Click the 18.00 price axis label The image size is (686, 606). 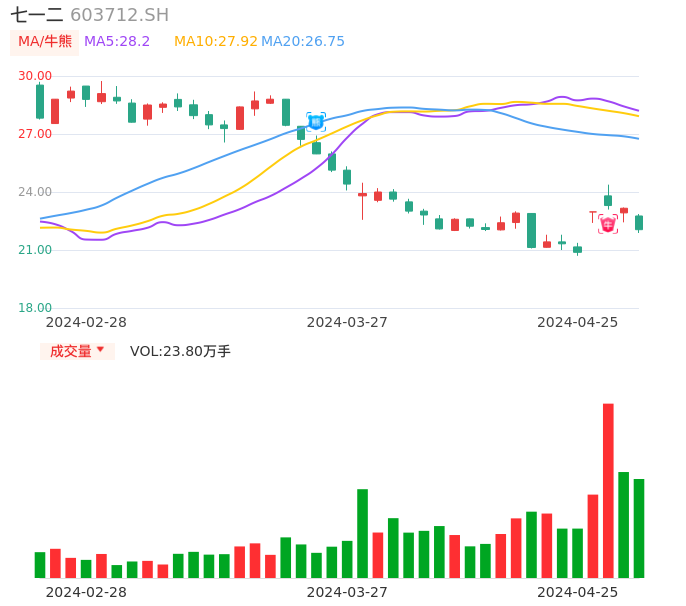click(x=35, y=308)
